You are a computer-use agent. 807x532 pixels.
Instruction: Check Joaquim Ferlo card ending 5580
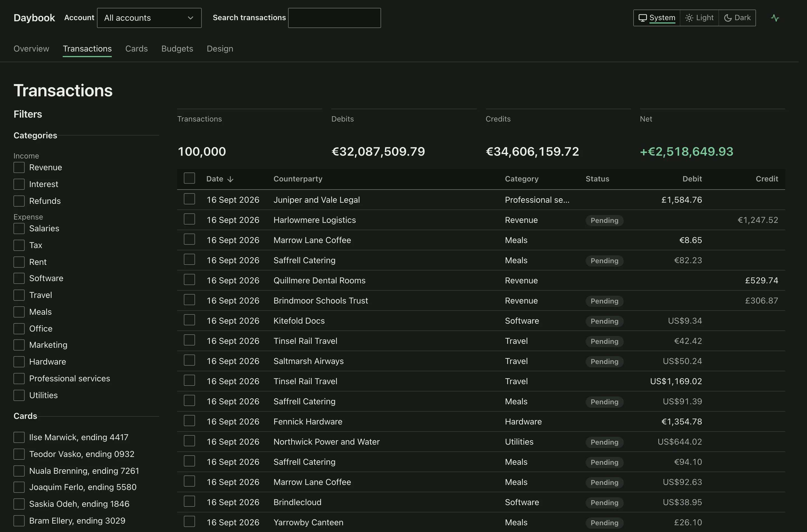(19, 487)
